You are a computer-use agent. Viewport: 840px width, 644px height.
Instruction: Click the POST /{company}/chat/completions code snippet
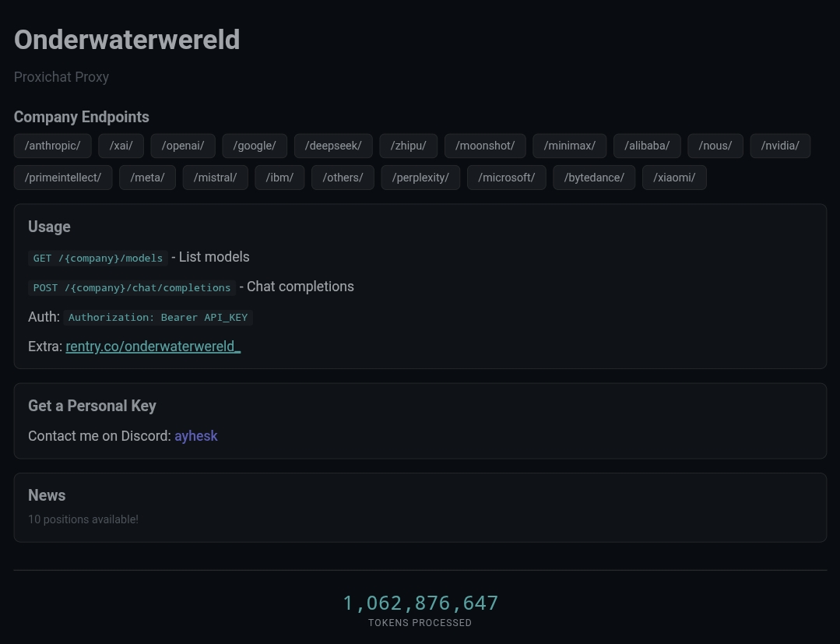pyautogui.click(x=132, y=287)
